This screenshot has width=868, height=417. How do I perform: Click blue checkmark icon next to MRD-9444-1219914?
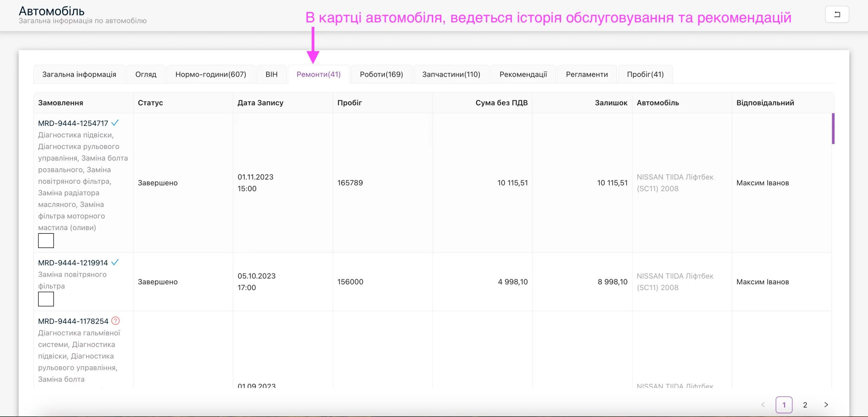[115, 262]
